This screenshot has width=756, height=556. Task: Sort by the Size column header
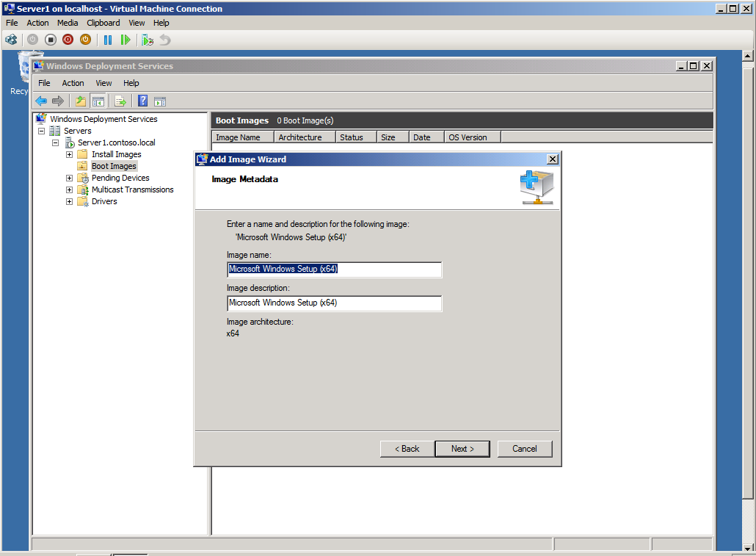tap(393, 137)
